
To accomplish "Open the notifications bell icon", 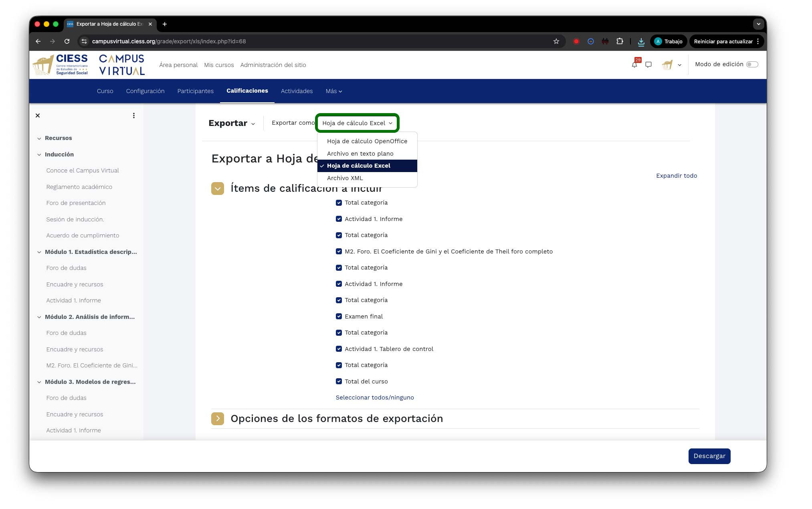I will click(634, 65).
